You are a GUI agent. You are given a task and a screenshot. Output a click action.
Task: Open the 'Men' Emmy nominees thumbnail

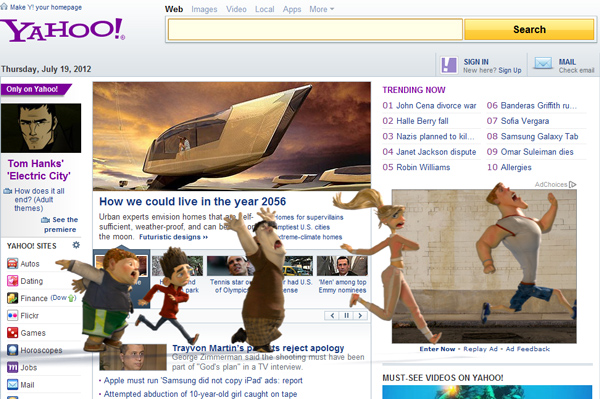tap(342, 266)
